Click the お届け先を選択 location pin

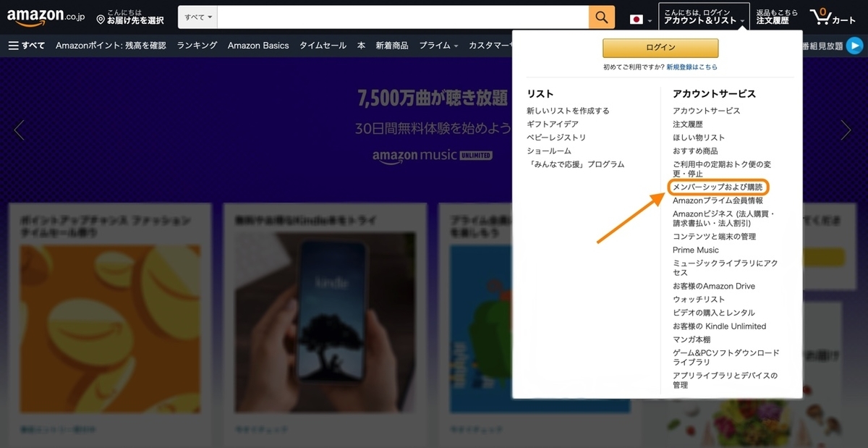[x=130, y=17]
